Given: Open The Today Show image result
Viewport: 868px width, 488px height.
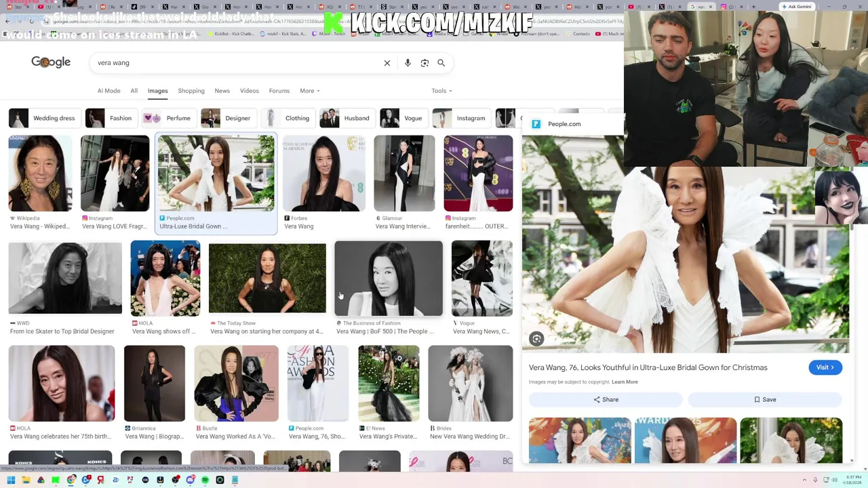Looking at the screenshot, I should point(267,278).
